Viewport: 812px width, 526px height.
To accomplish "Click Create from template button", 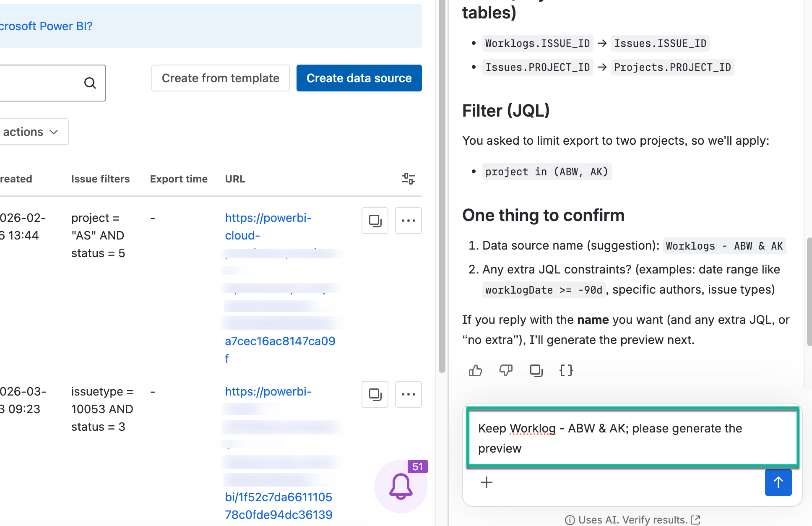I will tap(221, 78).
